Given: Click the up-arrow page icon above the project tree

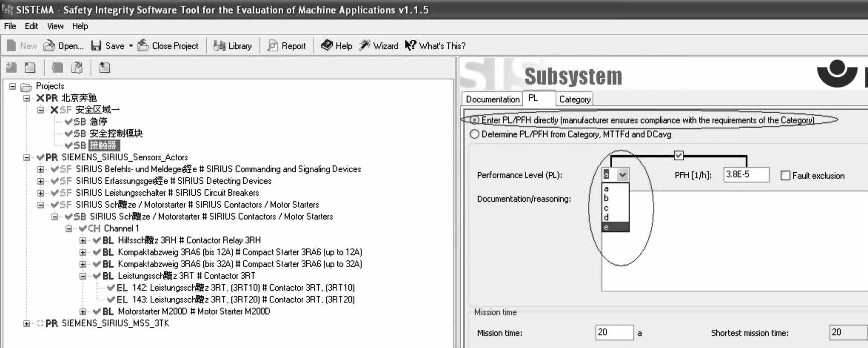Looking at the screenshot, I should [104, 67].
